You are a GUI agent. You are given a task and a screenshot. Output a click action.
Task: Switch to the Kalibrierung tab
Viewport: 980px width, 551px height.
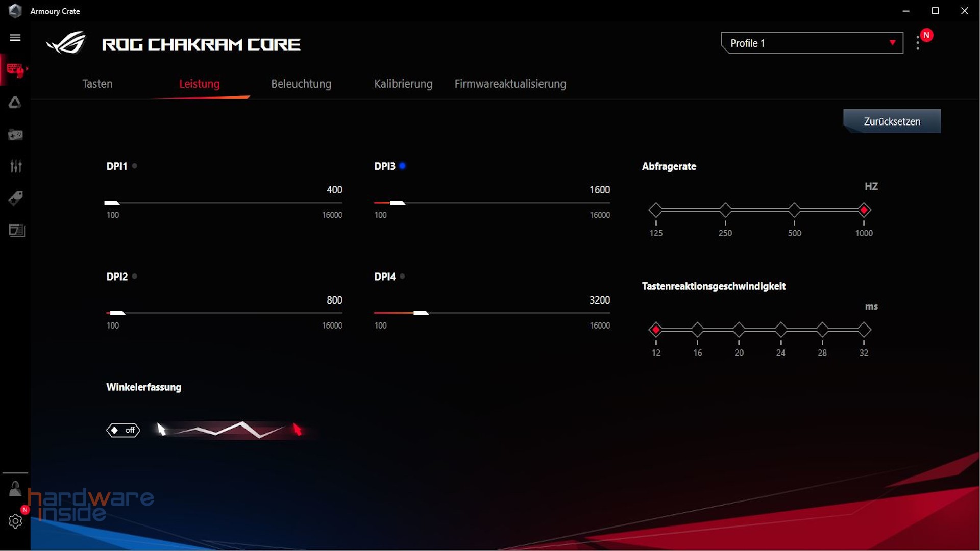pos(403,84)
